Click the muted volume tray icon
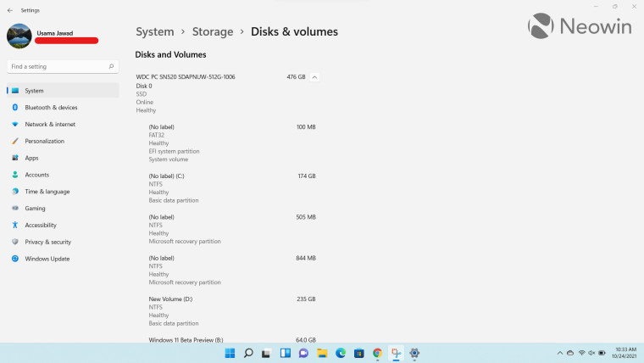Image resolution: width=644 pixels, height=363 pixels. (591, 353)
